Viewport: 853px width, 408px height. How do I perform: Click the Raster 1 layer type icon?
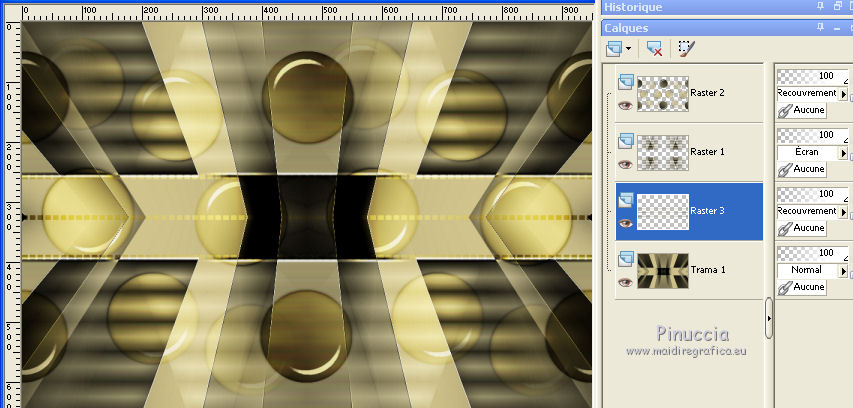point(626,141)
